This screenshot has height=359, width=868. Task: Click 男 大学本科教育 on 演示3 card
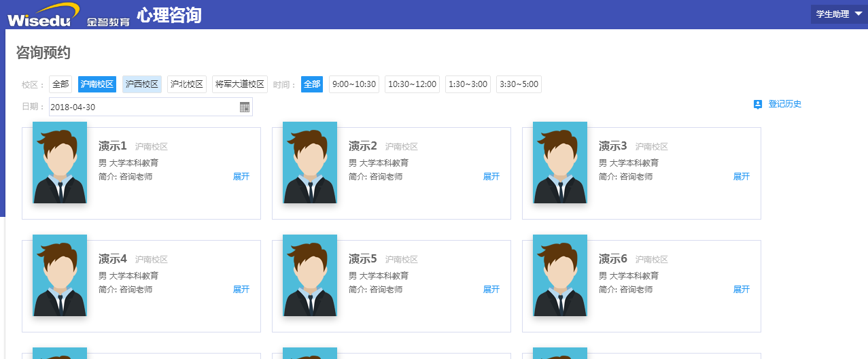tap(629, 163)
